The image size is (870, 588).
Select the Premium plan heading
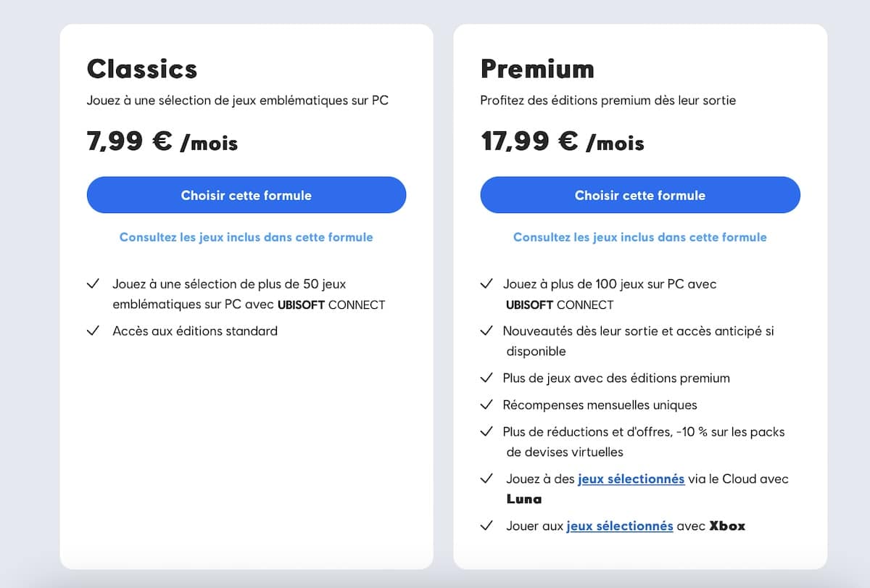click(x=537, y=69)
